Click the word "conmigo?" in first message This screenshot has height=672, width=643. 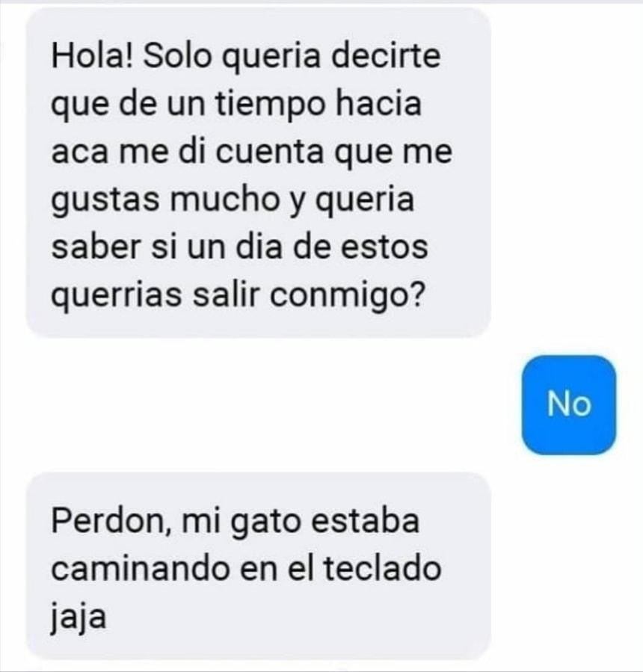coord(347,295)
